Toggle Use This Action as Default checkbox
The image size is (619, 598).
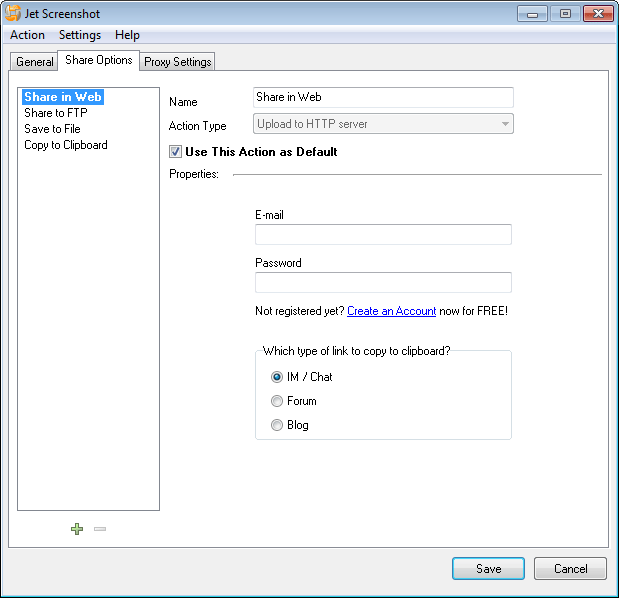pos(176,152)
